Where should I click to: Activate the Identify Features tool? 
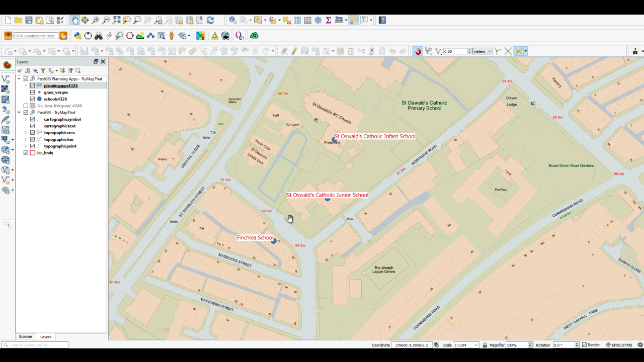click(x=232, y=20)
